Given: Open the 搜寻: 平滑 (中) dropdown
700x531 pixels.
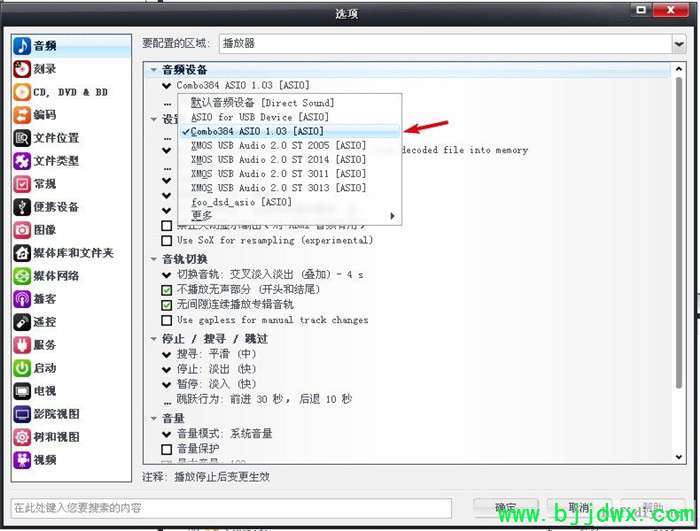Looking at the screenshot, I should pyautogui.click(x=167, y=355).
